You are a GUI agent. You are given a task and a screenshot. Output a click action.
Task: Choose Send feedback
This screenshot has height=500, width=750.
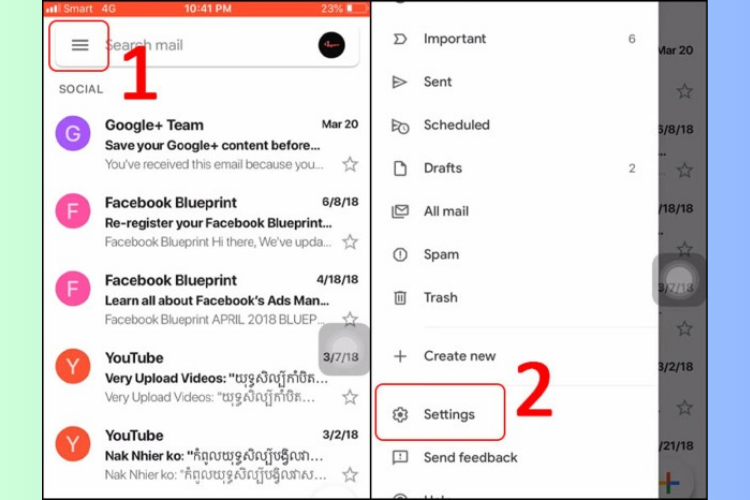pyautogui.click(x=514, y=457)
